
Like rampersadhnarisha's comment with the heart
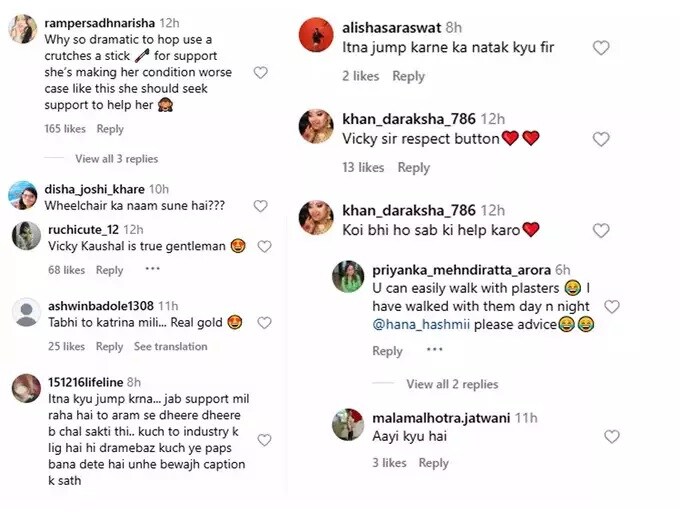[x=260, y=73]
